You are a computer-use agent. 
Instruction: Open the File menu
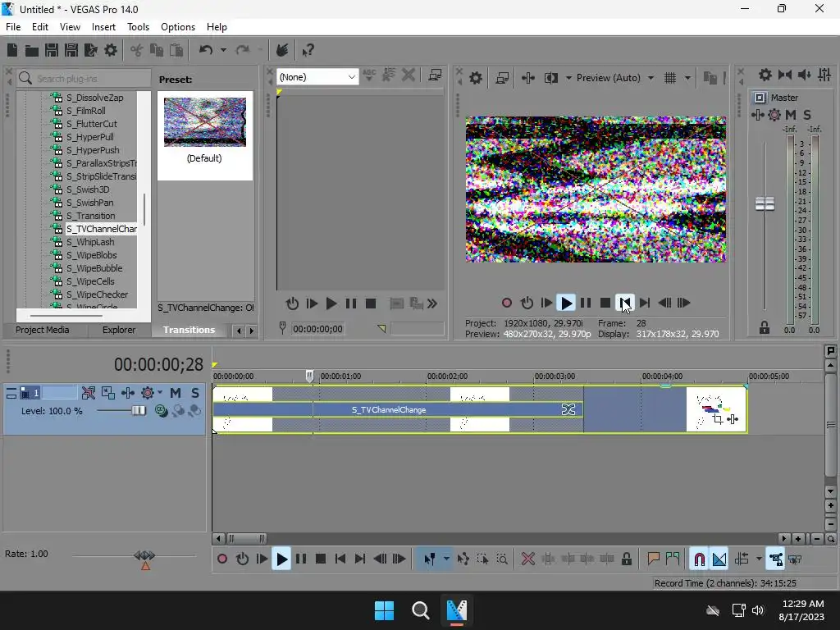[x=13, y=27]
